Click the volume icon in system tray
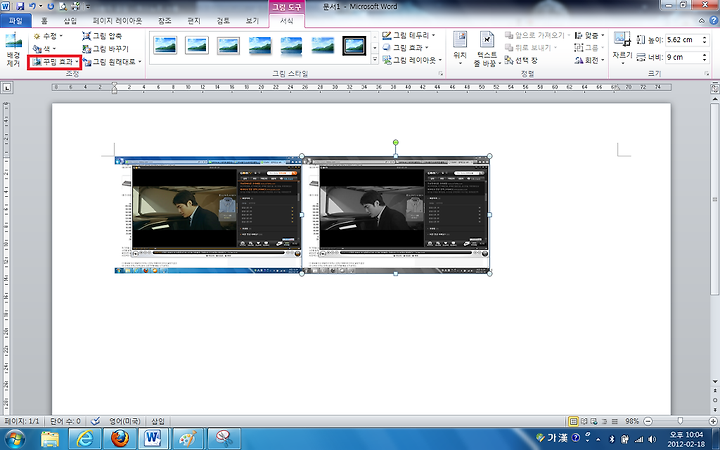Image resolution: width=720 pixels, height=450 pixels. 652,439
